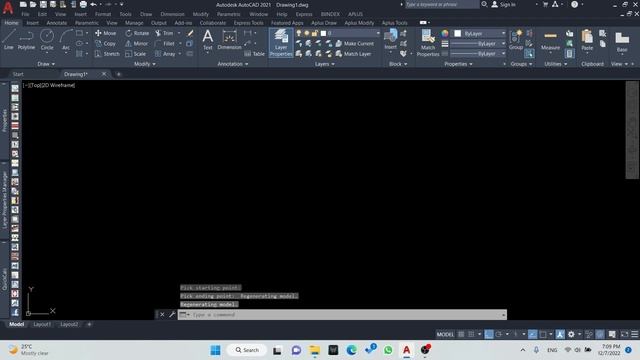
Task: Select the Measure utility
Action: tap(550, 40)
